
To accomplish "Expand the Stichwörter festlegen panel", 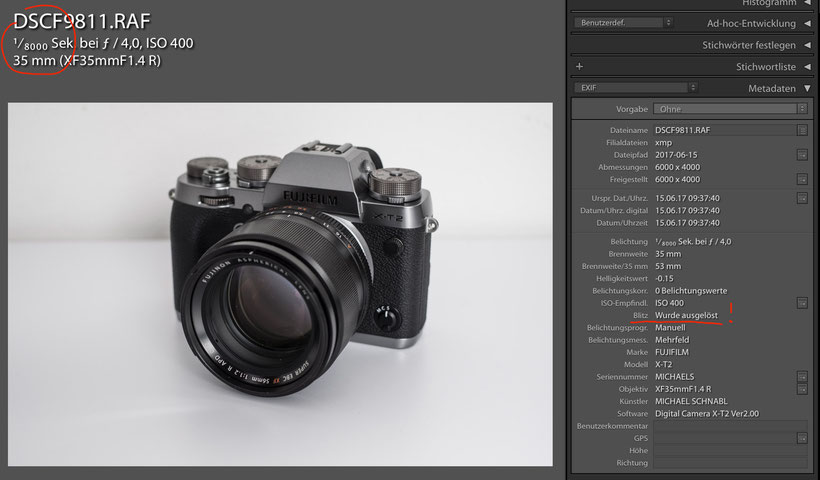I will point(807,45).
